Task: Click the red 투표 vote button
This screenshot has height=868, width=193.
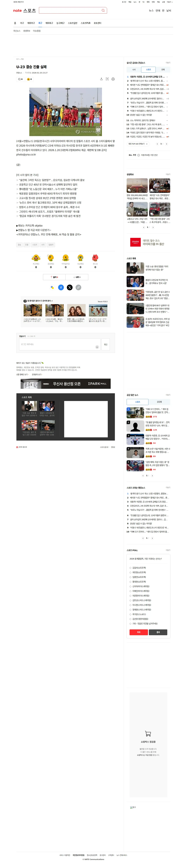Action: tap(139, 632)
